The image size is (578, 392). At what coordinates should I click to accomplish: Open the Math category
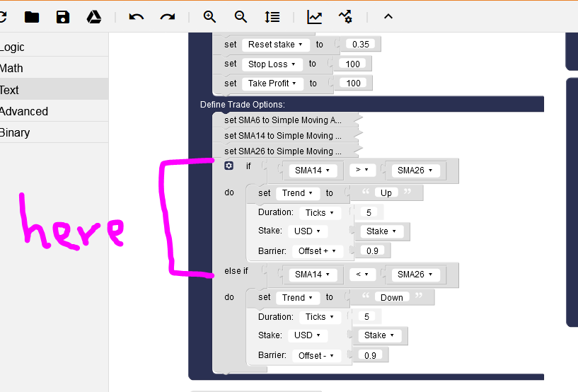54,68
